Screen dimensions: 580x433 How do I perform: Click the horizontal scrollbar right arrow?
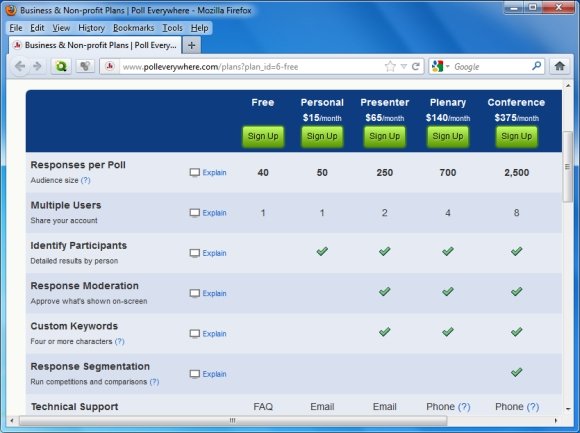556,420
